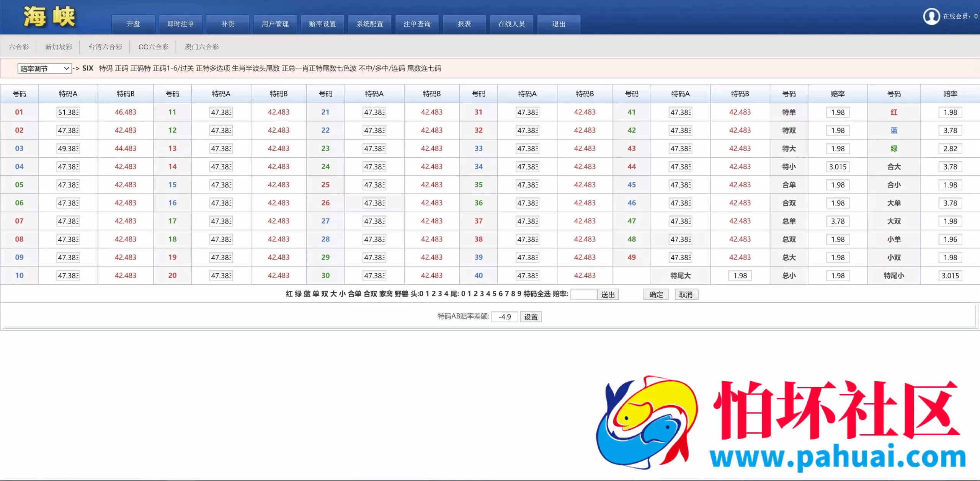Switch to 澳门六合彩 tab
Screen dimensions: 980x481
pos(202,47)
